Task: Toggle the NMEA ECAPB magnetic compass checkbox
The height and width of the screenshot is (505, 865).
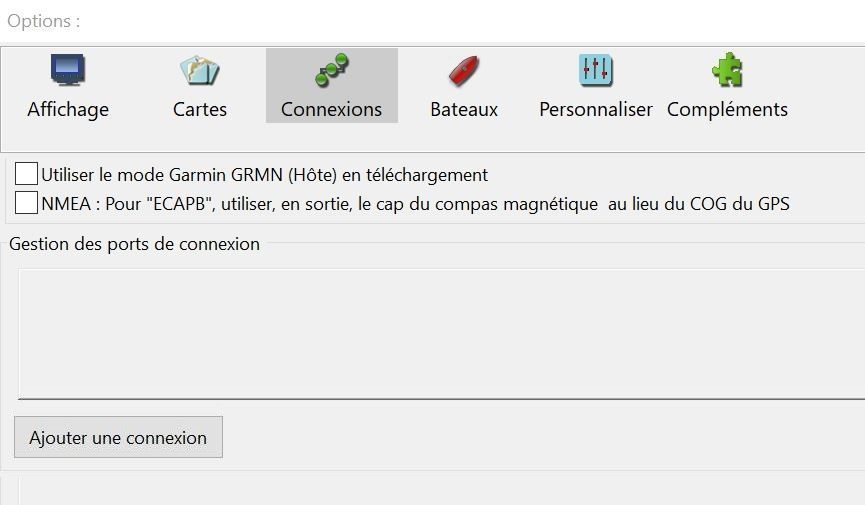Action: point(26,203)
